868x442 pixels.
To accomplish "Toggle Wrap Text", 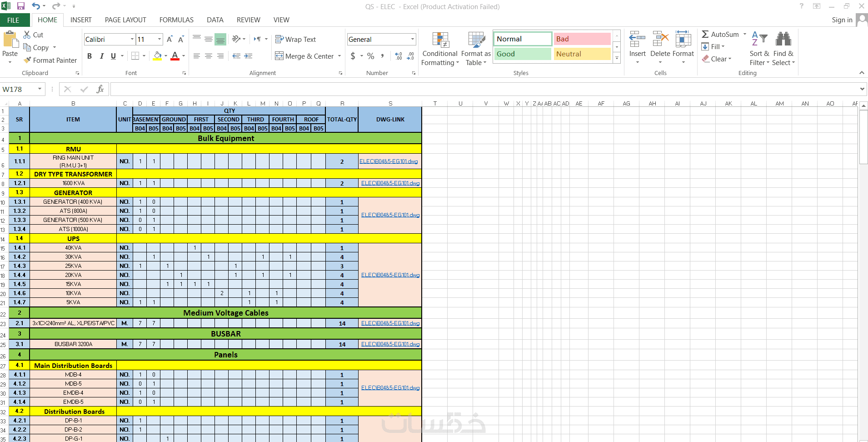I will pyautogui.click(x=295, y=40).
